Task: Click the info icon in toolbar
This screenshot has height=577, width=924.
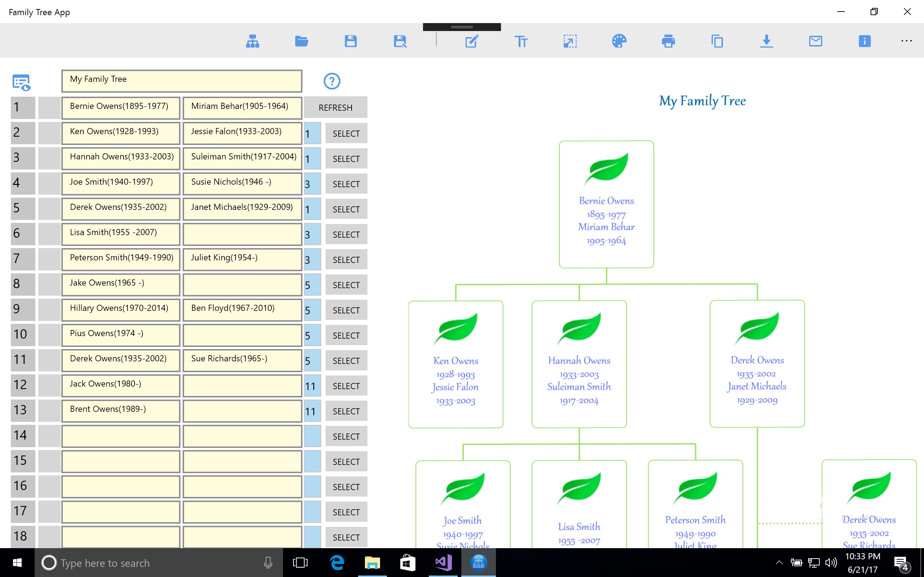Action: tap(864, 41)
